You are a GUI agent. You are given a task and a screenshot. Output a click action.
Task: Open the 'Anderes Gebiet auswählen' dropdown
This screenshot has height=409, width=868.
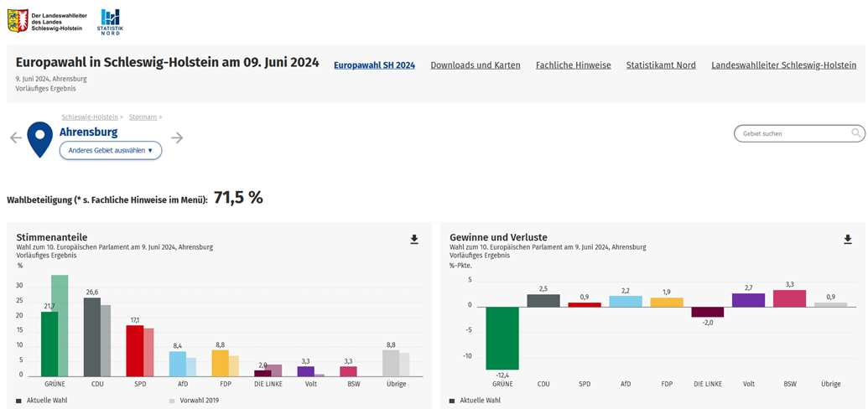coord(110,151)
